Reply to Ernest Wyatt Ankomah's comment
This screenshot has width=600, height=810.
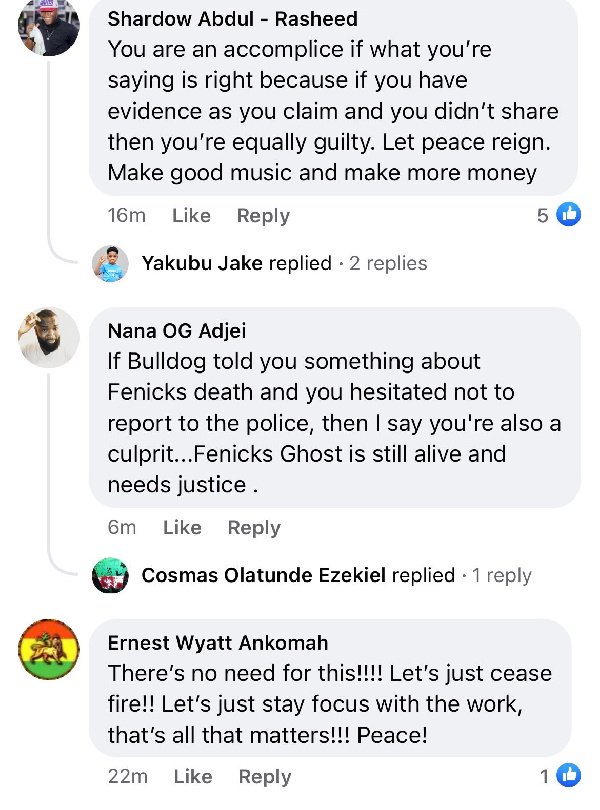(x=264, y=776)
